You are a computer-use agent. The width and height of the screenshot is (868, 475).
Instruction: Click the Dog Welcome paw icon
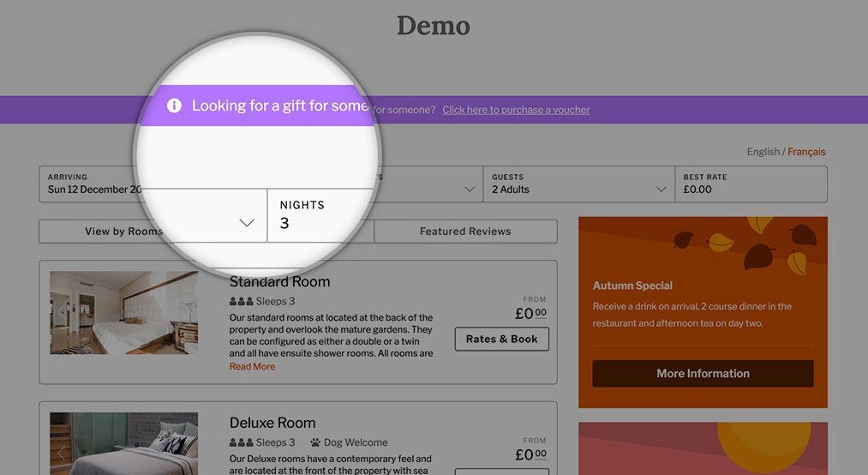[x=315, y=443]
